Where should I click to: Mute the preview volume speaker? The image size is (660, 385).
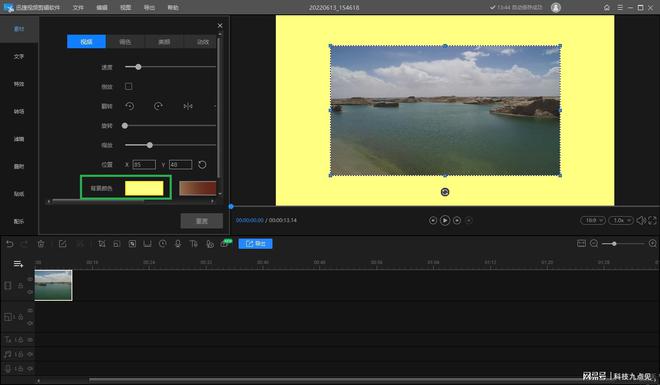coord(641,220)
